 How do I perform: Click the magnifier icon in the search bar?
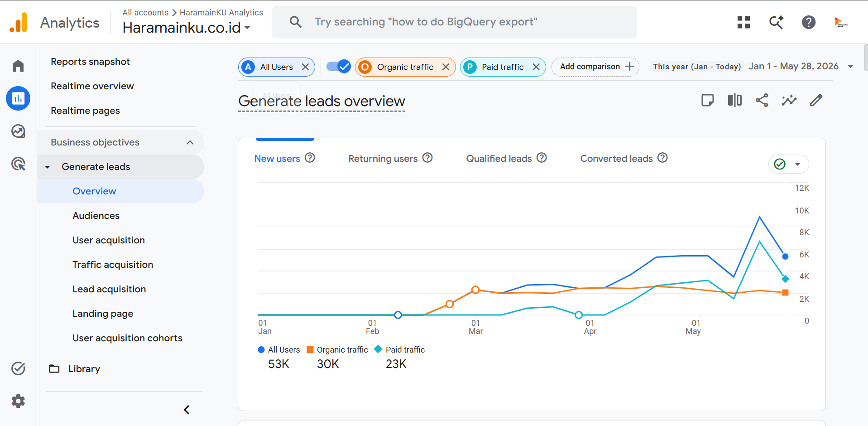coord(296,22)
